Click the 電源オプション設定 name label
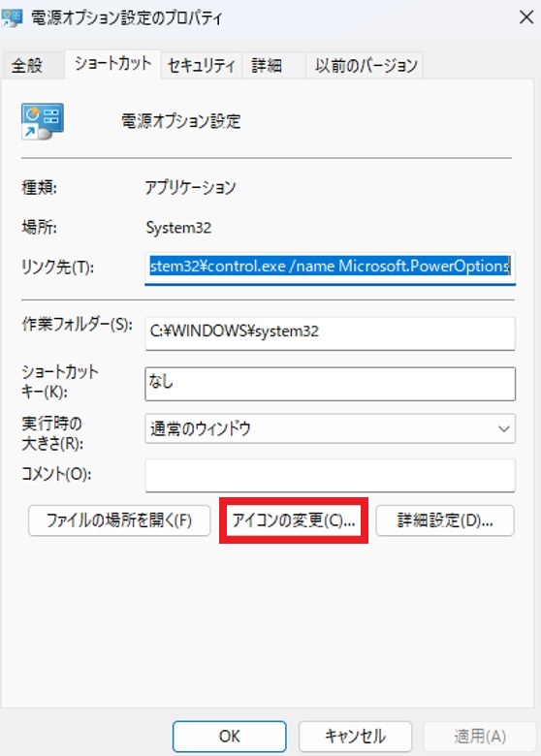The width and height of the screenshot is (541, 756). (x=181, y=121)
